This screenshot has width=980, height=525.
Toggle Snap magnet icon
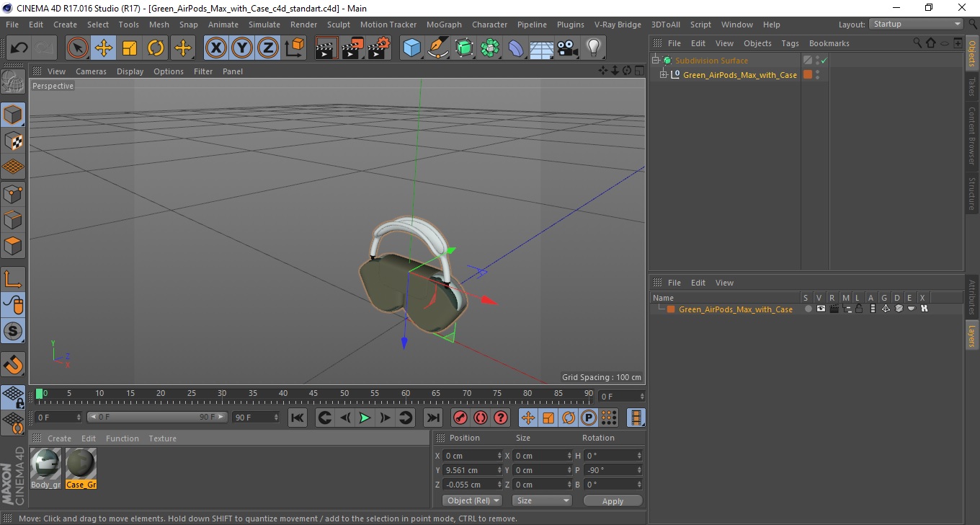click(13, 364)
